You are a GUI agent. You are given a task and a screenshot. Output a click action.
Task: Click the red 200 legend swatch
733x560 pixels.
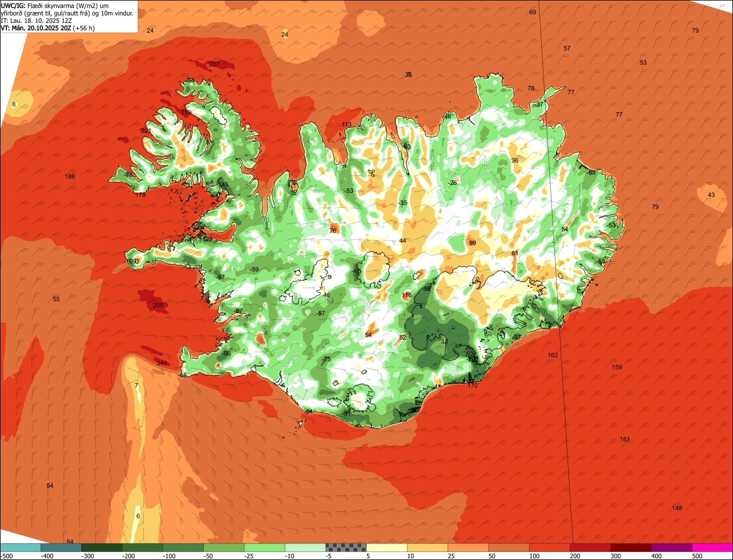point(590,547)
